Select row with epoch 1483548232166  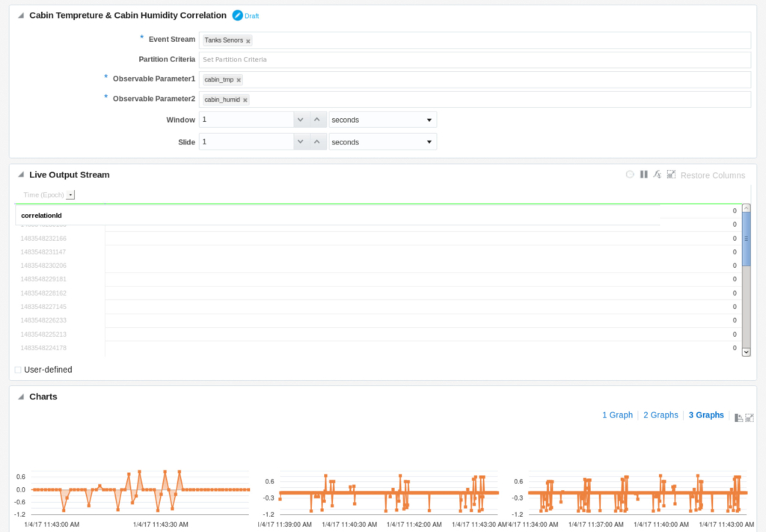pyautogui.click(x=379, y=239)
